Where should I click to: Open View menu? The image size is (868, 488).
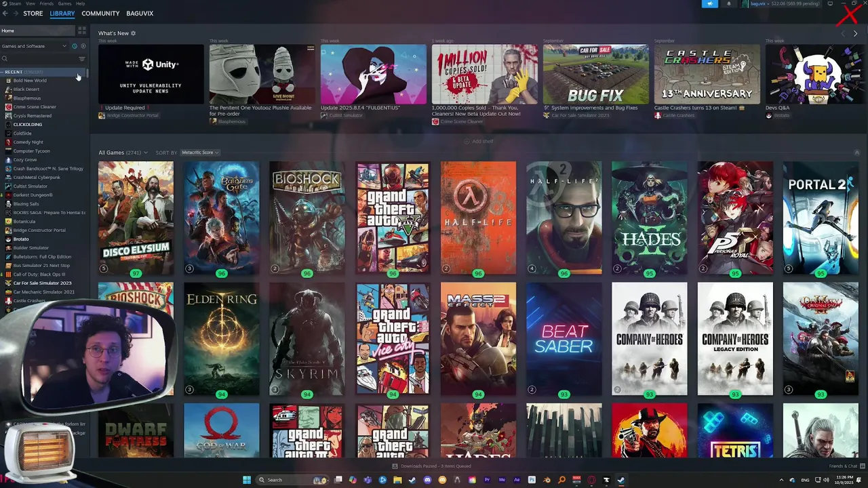tap(31, 3)
